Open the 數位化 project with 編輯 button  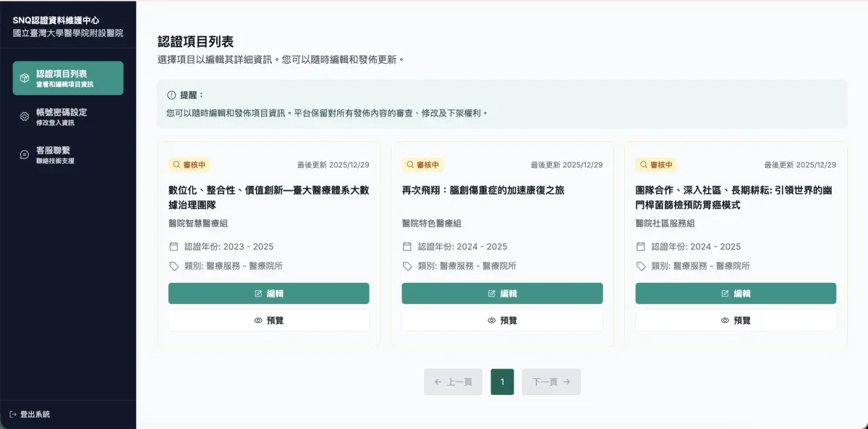[x=268, y=293]
